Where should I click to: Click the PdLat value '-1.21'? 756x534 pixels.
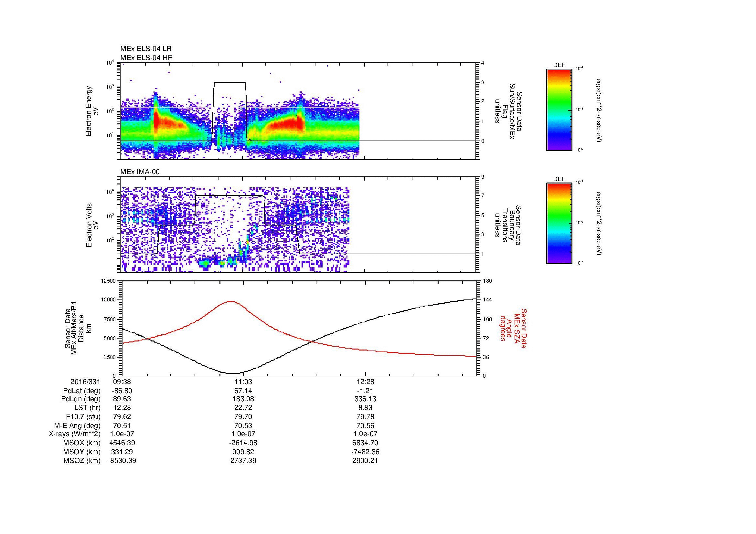pos(365,391)
